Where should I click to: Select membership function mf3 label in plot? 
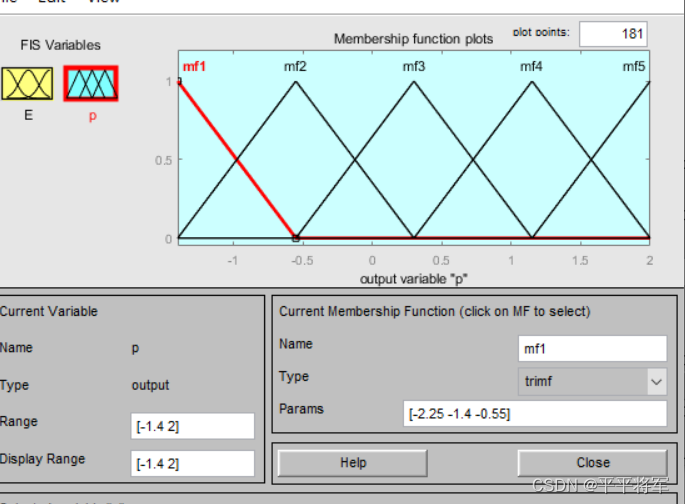(x=414, y=66)
